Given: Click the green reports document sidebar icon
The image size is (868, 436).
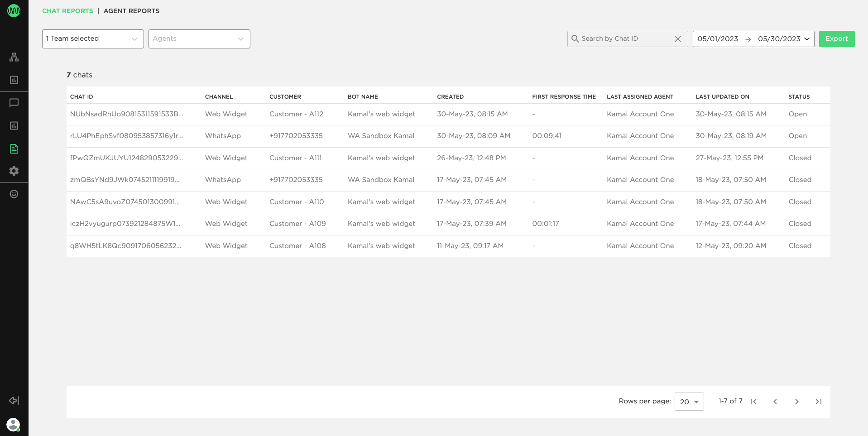Looking at the screenshot, I should pos(14,149).
